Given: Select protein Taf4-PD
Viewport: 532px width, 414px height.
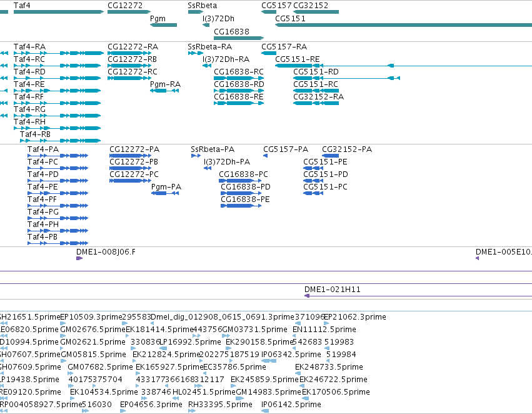Looking at the screenshot, I should pos(58,181).
